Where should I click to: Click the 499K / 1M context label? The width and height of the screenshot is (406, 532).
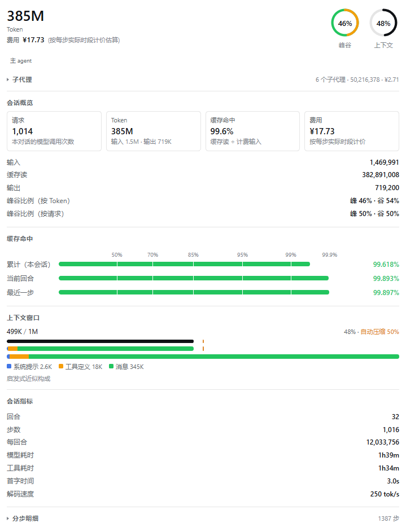(22, 332)
